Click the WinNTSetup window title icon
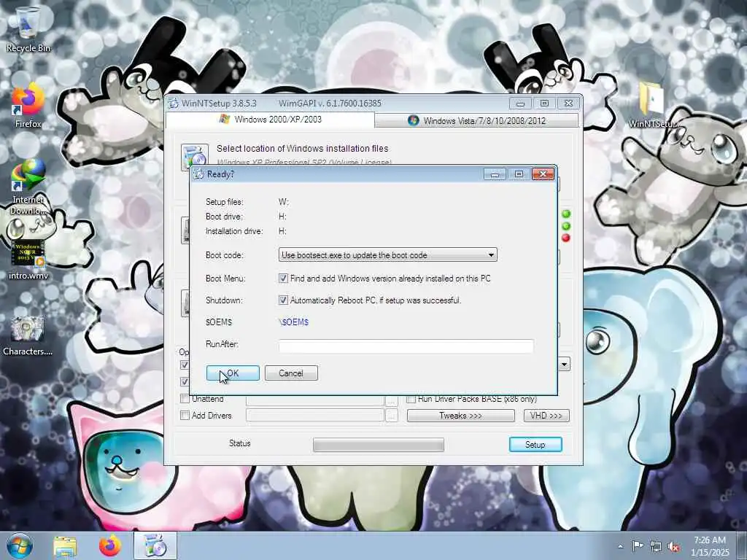The image size is (747, 560). coord(174,104)
